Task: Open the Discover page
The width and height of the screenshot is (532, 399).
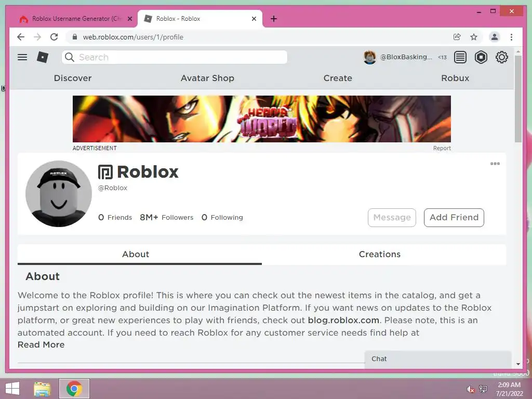Action: pyautogui.click(x=73, y=78)
